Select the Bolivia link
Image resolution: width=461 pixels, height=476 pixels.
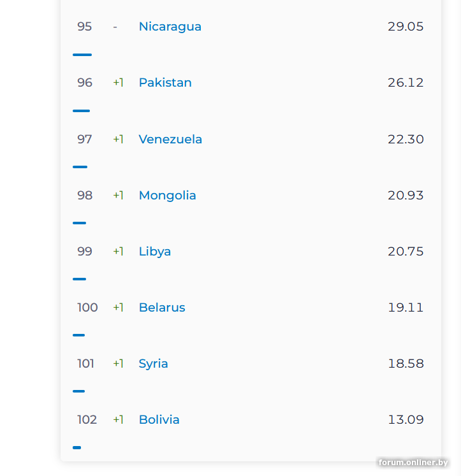(x=159, y=419)
